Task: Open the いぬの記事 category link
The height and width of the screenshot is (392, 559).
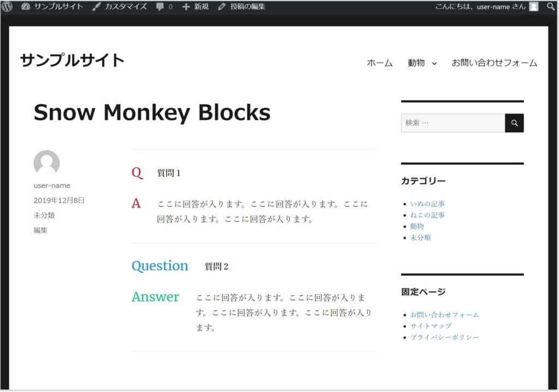Action: pyautogui.click(x=427, y=204)
